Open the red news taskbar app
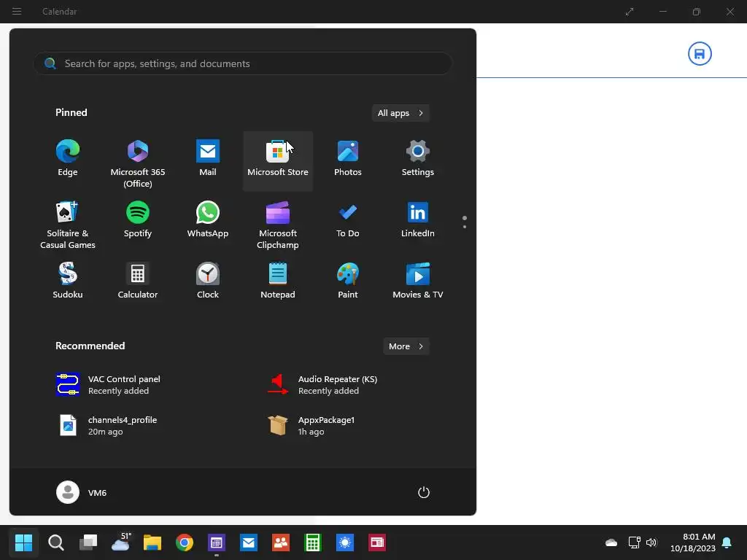The height and width of the screenshot is (560, 747). click(x=377, y=542)
